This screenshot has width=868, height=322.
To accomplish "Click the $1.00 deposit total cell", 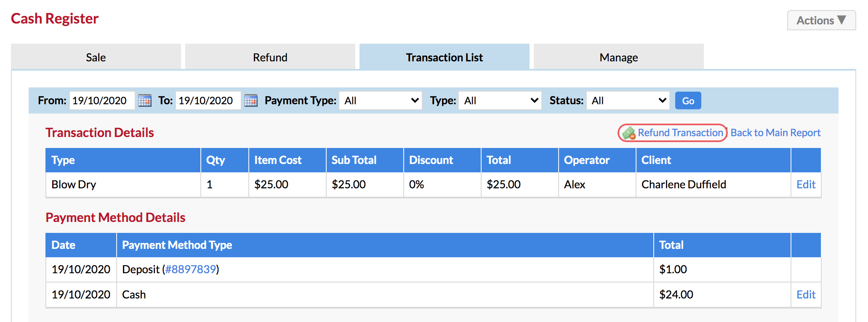I will coord(722,269).
